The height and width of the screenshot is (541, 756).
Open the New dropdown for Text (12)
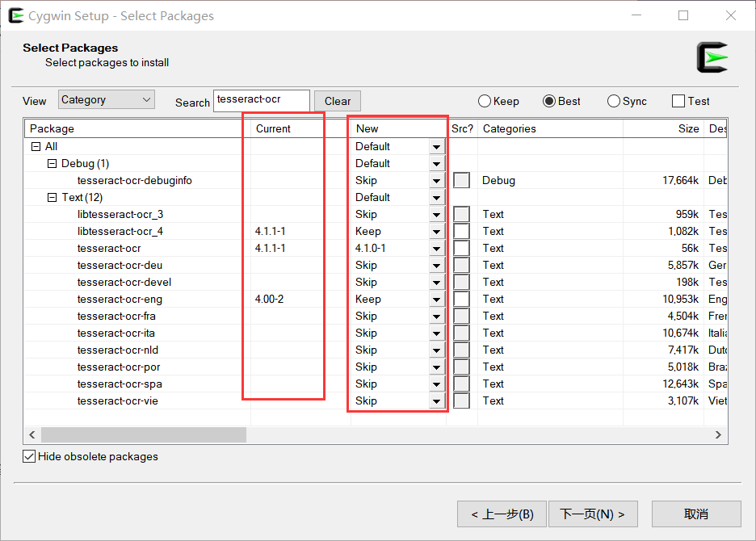tap(436, 197)
